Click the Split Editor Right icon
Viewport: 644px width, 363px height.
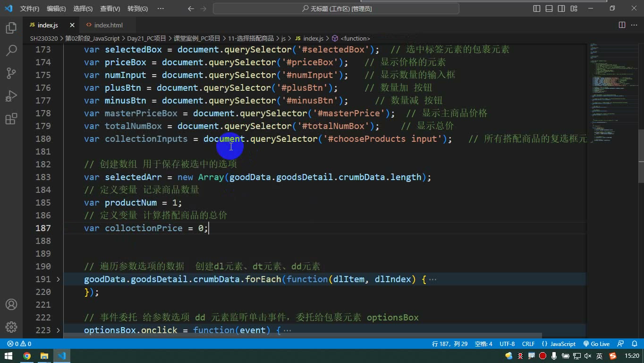click(622, 25)
